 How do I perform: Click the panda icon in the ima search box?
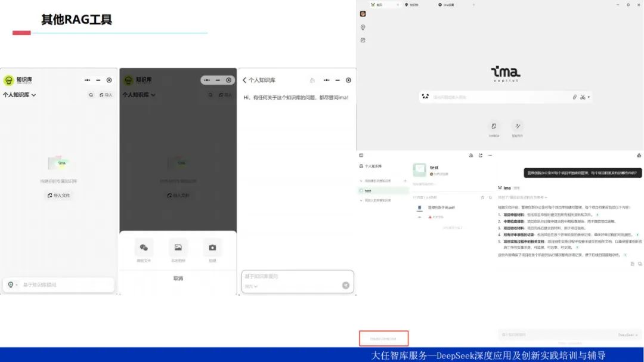425,97
